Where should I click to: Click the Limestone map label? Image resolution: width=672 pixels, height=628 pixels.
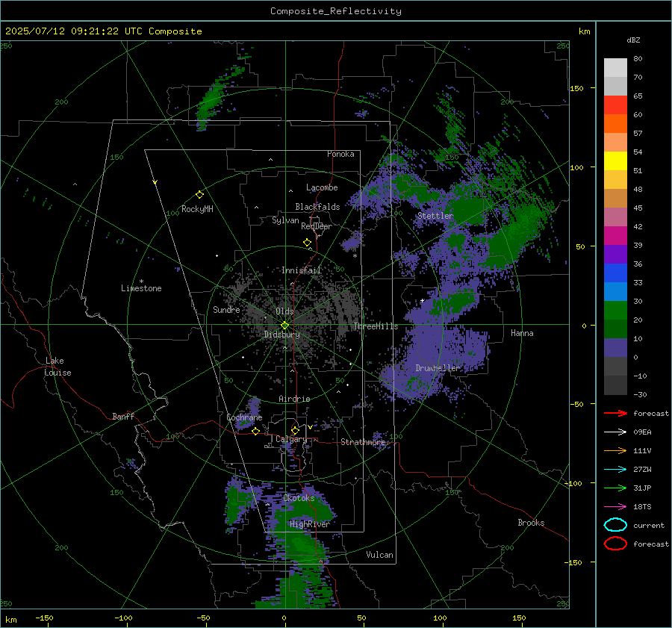point(141,288)
